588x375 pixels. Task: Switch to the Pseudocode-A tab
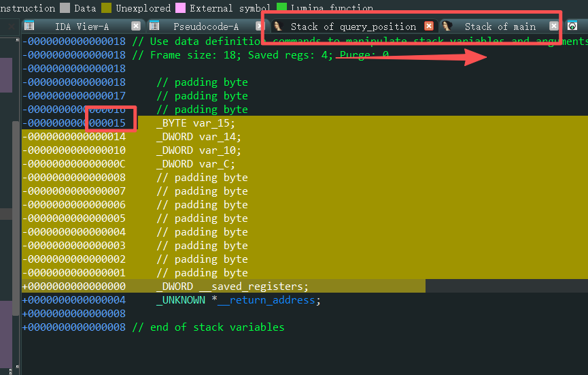[x=206, y=27]
